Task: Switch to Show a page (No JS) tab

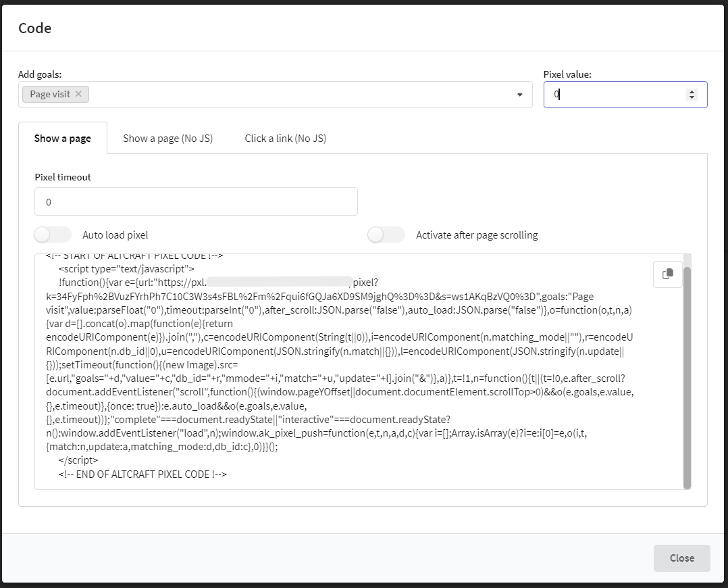Action: (x=167, y=138)
